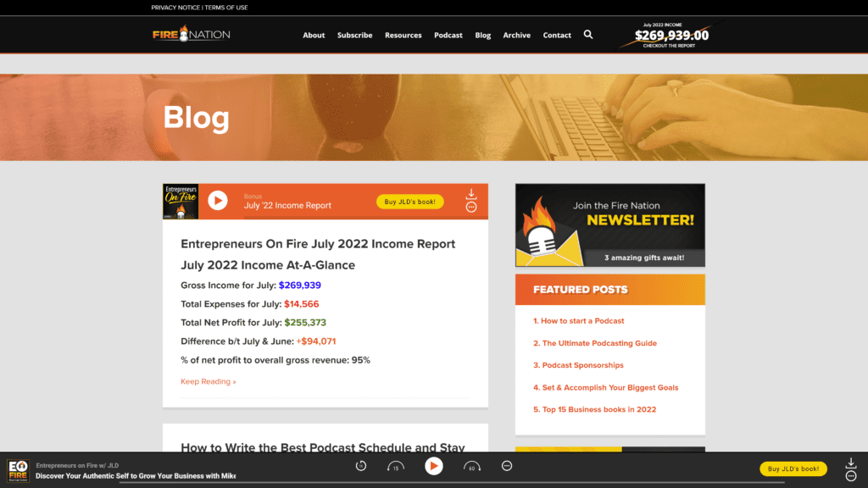Open more options in the post's orange player
The image size is (868, 488).
tap(471, 207)
